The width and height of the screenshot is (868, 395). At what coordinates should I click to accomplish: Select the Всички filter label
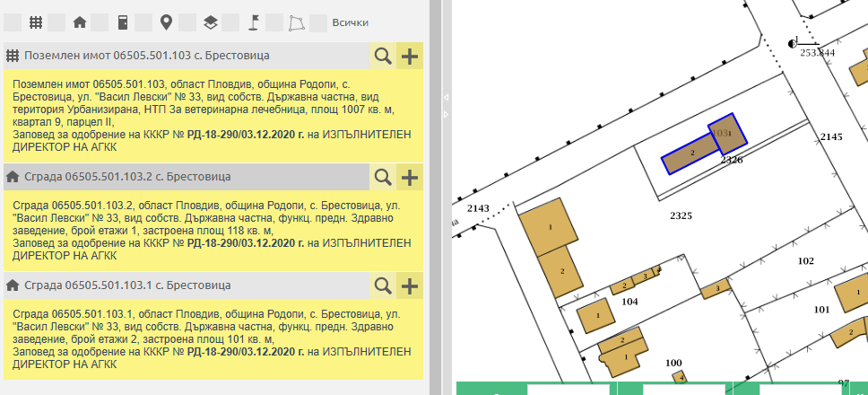click(x=351, y=22)
